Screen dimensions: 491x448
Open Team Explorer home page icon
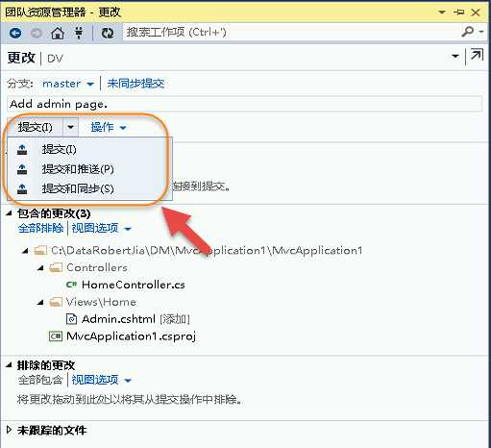click(58, 33)
